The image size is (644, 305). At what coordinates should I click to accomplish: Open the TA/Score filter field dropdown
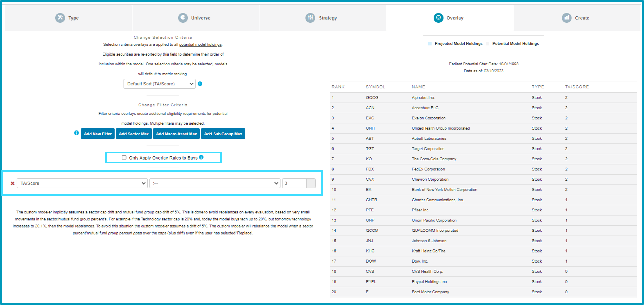pyautogui.click(x=82, y=183)
